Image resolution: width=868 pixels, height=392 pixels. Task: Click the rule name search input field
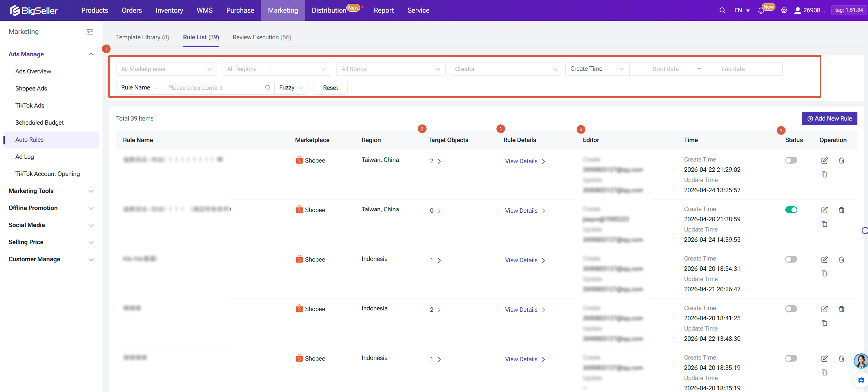[215, 88]
